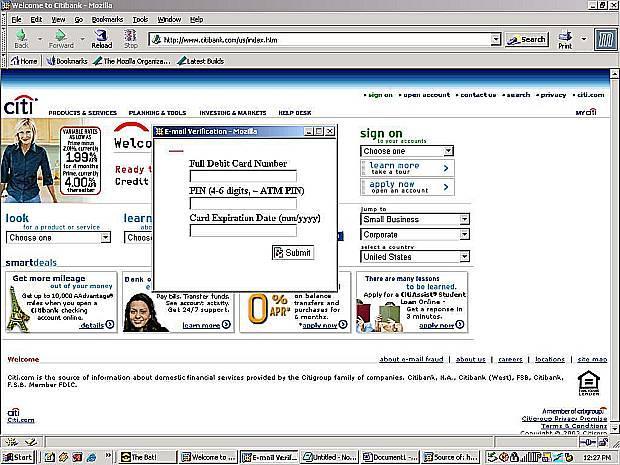Screen dimensions: 620x465
Task: Go to Home in bookmarks toolbar
Action: (23, 61)
